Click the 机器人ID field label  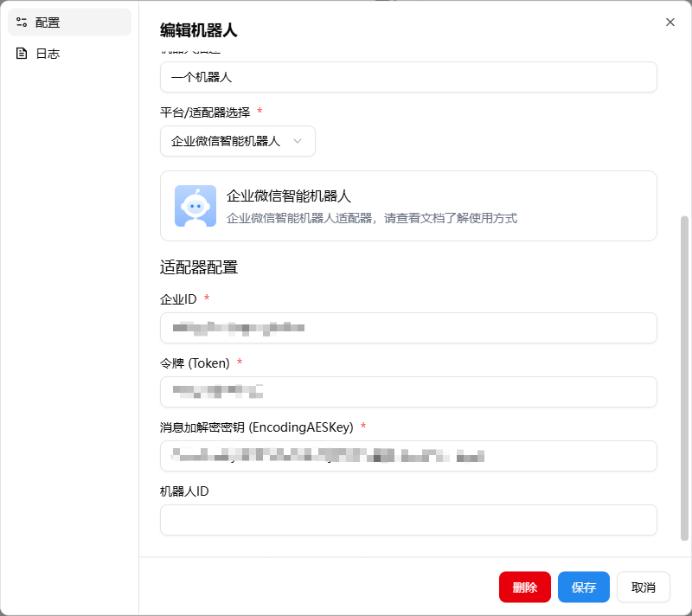pyautogui.click(x=184, y=491)
